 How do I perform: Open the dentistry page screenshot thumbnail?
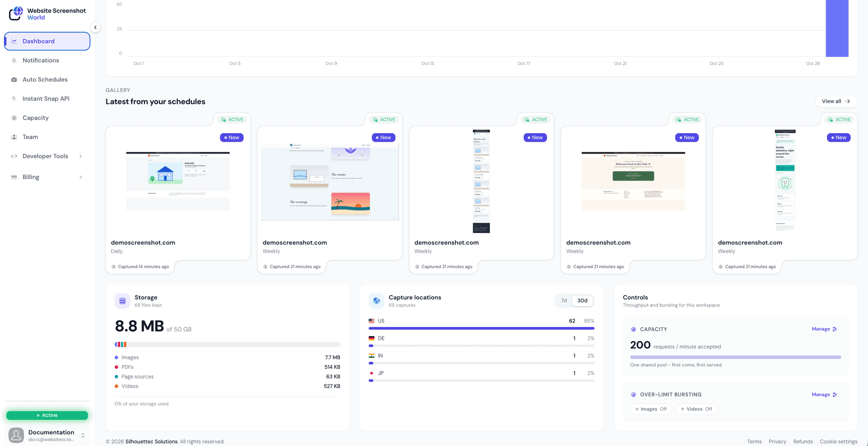pyautogui.click(x=785, y=181)
